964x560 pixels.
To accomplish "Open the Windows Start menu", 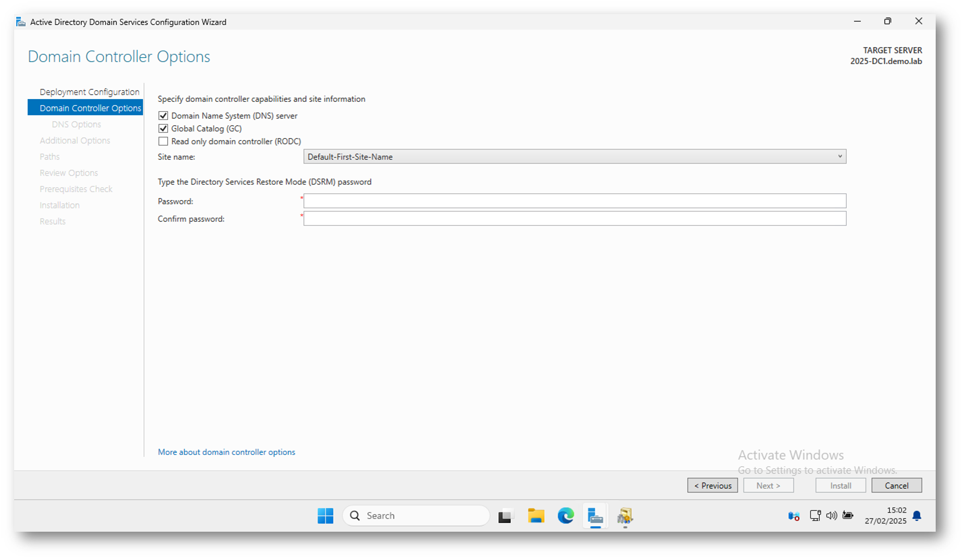I will pyautogui.click(x=326, y=516).
